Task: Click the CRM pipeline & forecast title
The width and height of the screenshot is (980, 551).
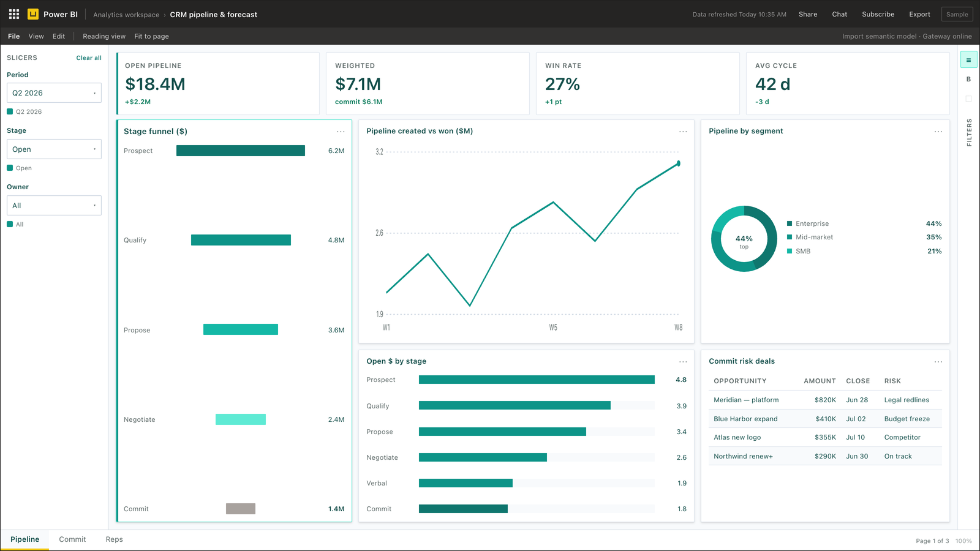Action: pos(214,15)
